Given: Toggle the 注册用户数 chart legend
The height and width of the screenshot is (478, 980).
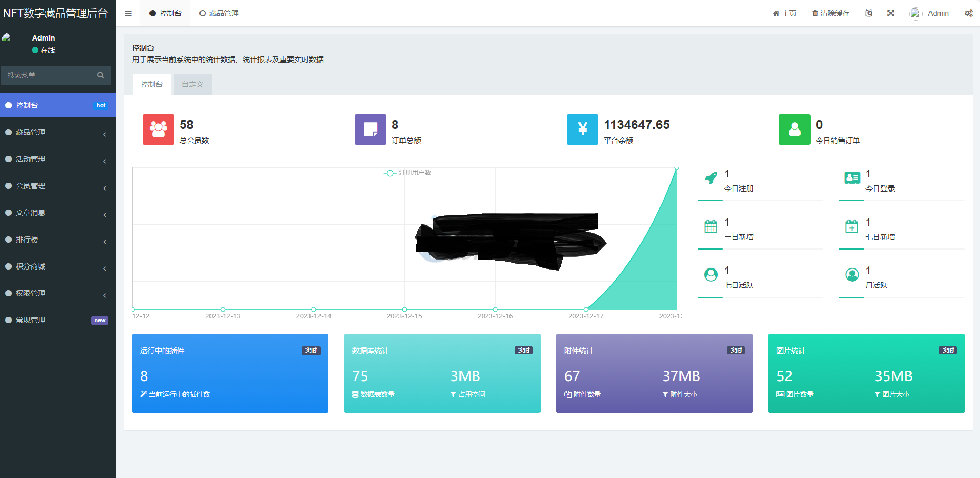Looking at the screenshot, I should pyautogui.click(x=408, y=173).
